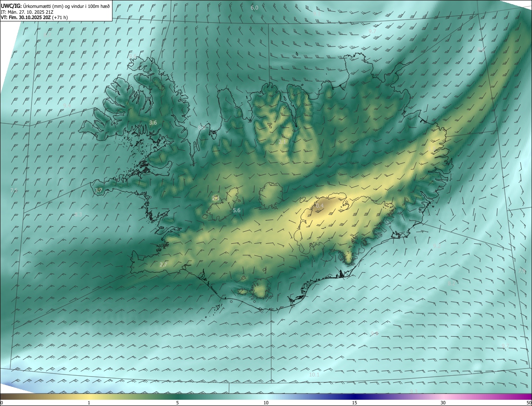
Task: Click the 2.7 value on the southwest peninsula
Action: point(163,264)
